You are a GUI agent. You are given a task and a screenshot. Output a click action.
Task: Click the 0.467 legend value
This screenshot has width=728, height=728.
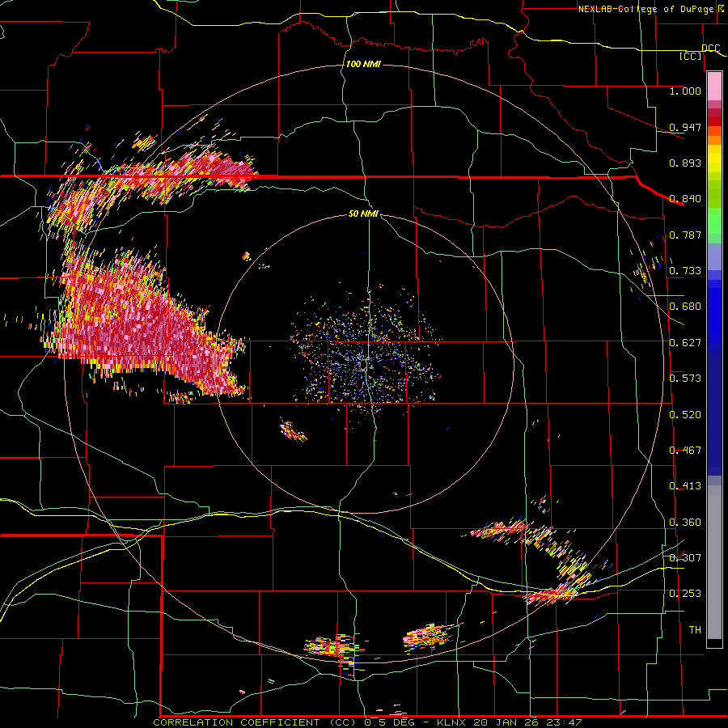(x=685, y=451)
